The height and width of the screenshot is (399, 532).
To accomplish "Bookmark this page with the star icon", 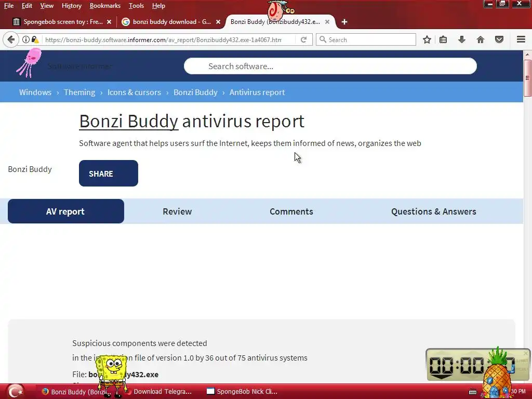I will click(x=427, y=39).
